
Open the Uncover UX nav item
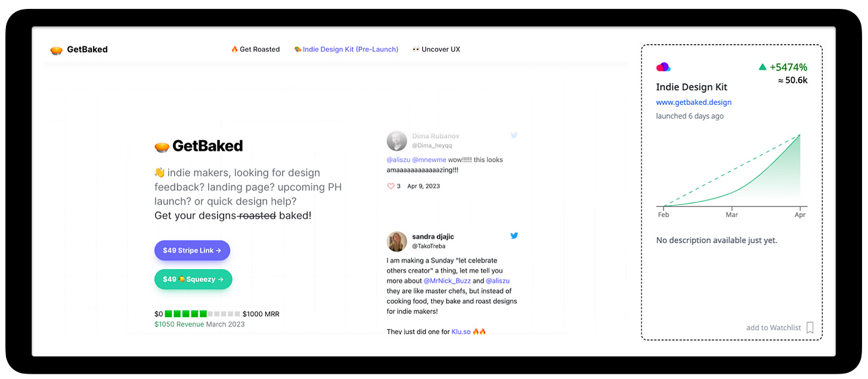pyautogui.click(x=436, y=49)
